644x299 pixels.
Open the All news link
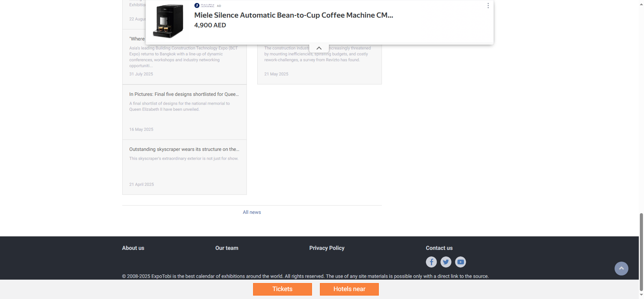[252, 212]
